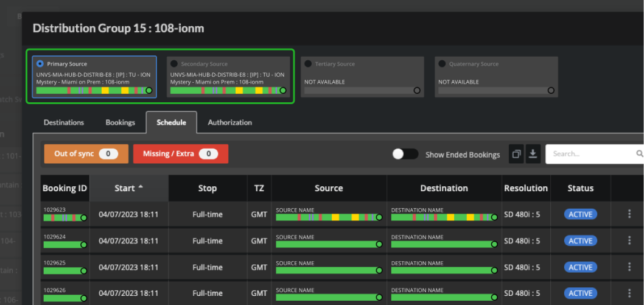Click the Status column header
644x305 pixels.
[580, 188]
